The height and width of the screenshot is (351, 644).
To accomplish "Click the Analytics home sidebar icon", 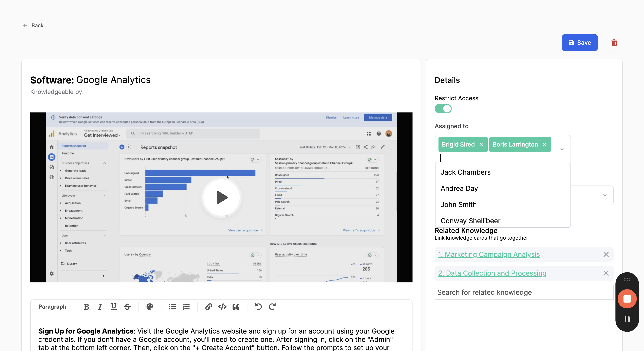I will (x=52, y=147).
